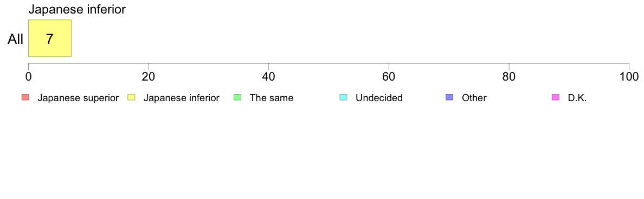Click the red Japanese superior legend swatch
The image size is (644, 199).
tap(25, 97)
